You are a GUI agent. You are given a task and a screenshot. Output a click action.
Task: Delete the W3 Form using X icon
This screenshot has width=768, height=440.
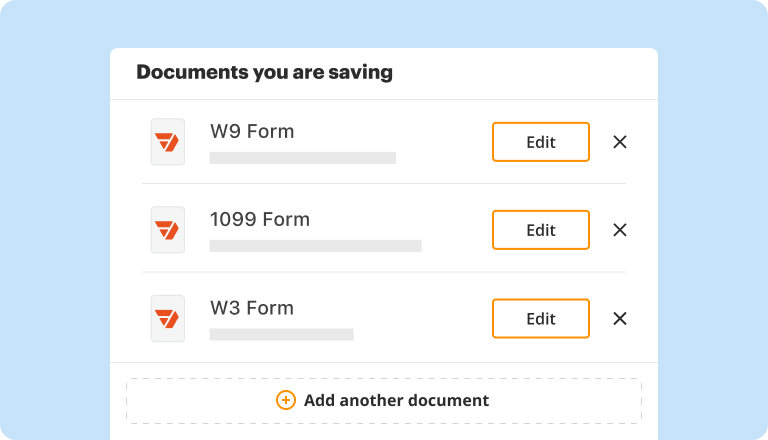point(620,319)
